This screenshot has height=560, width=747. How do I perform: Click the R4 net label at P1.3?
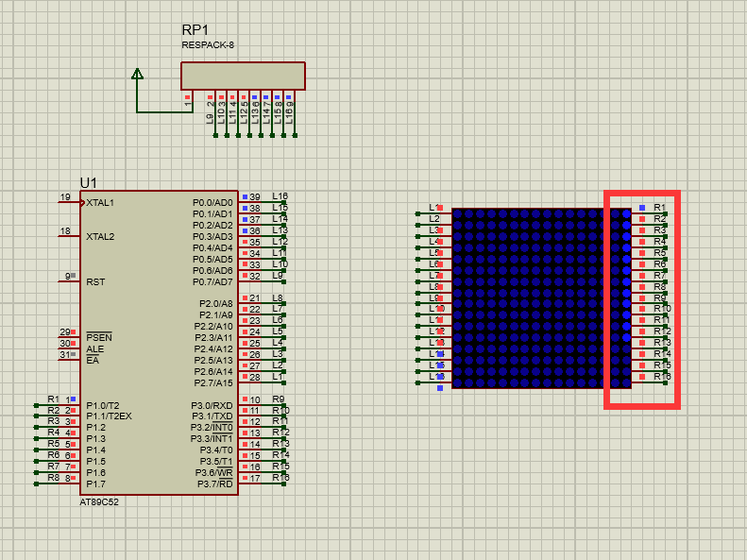click(53, 433)
